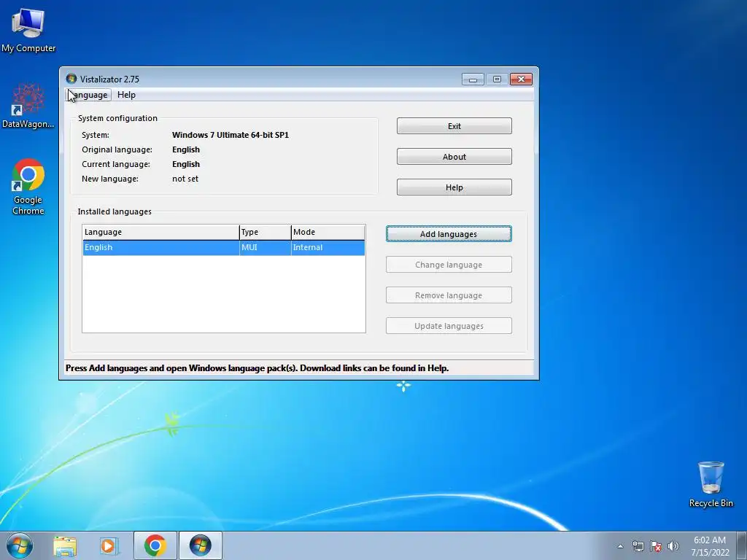Switch to Chrome in the taskbar
Screen dimensions: 747x560
(x=155, y=545)
